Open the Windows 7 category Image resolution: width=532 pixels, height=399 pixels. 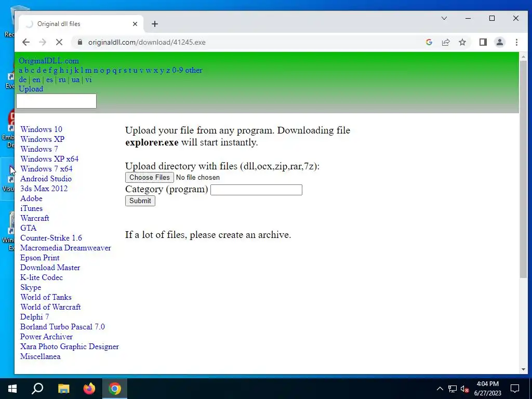(39, 149)
